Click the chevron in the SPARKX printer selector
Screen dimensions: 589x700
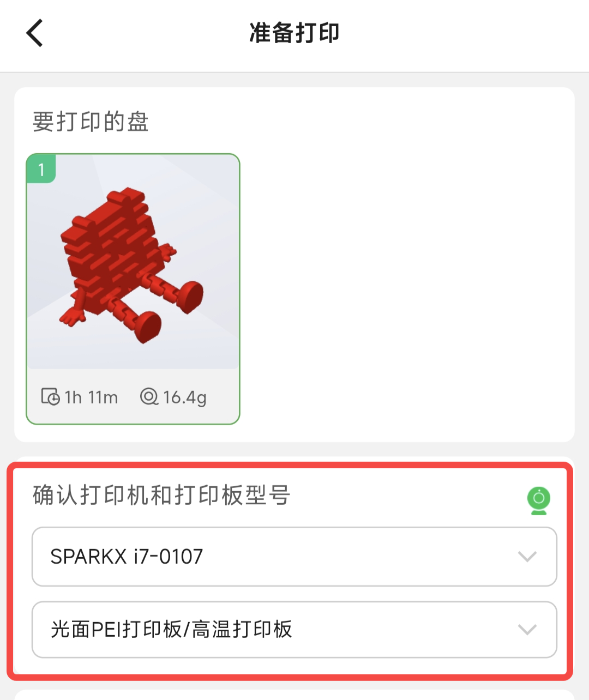pos(527,557)
